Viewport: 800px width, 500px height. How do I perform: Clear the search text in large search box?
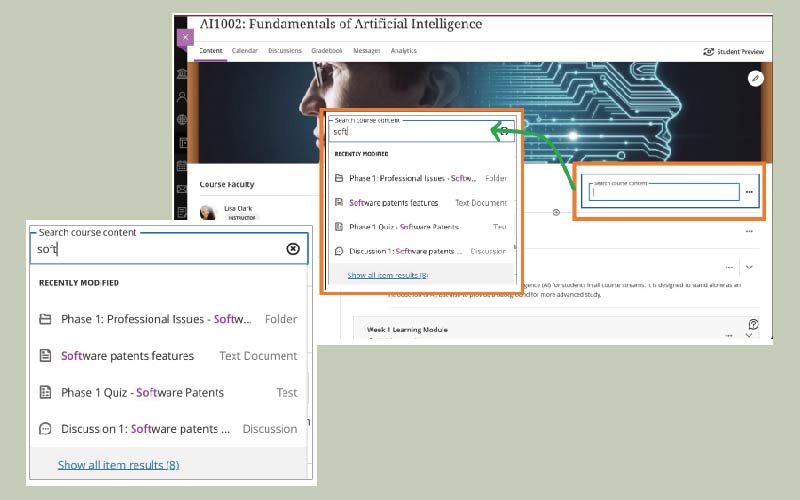coord(293,249)
